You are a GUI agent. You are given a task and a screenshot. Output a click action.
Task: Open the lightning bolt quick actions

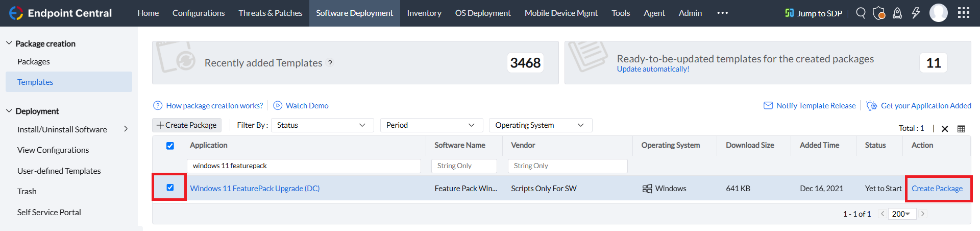(x=916, y=13)
